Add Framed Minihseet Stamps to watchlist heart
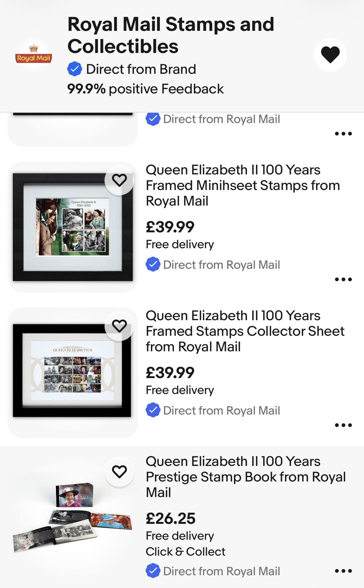 coord(119,180)
